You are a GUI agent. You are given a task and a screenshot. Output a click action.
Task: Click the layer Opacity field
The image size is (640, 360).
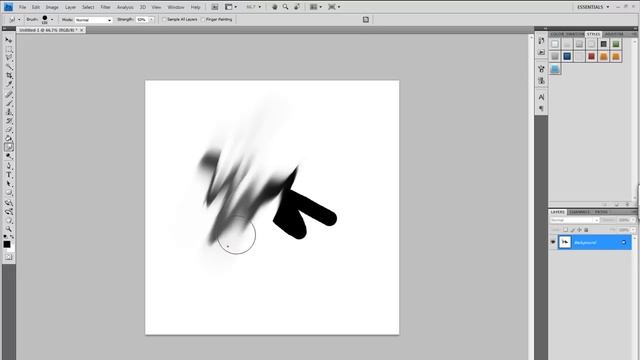click(624, 220)
